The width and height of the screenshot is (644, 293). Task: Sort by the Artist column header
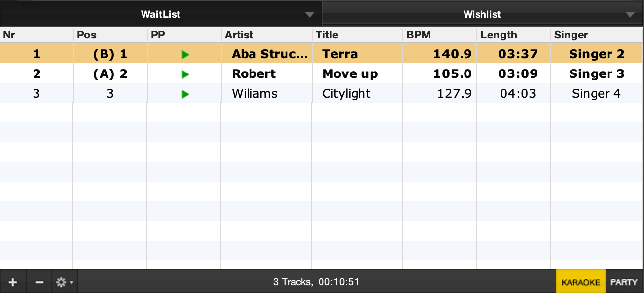click(239, 35)
